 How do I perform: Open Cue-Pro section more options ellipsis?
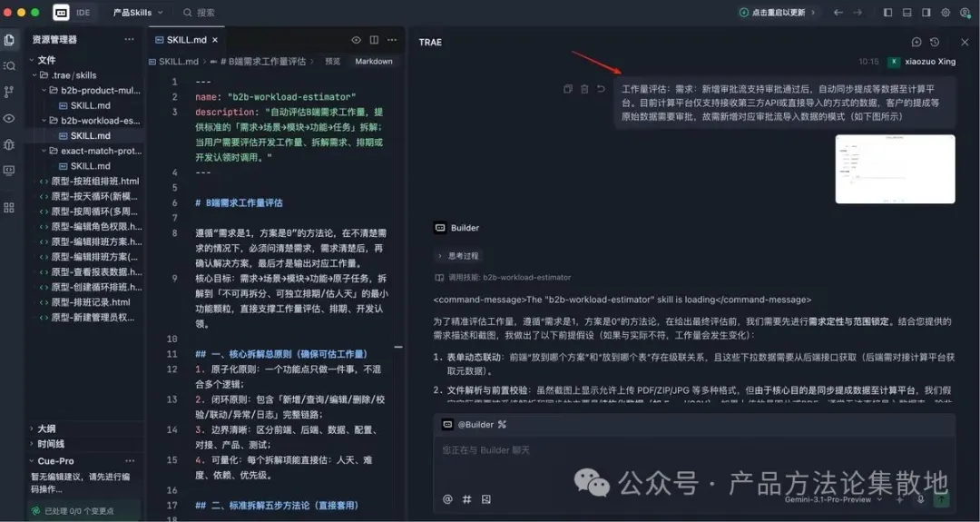pos(130,461)
